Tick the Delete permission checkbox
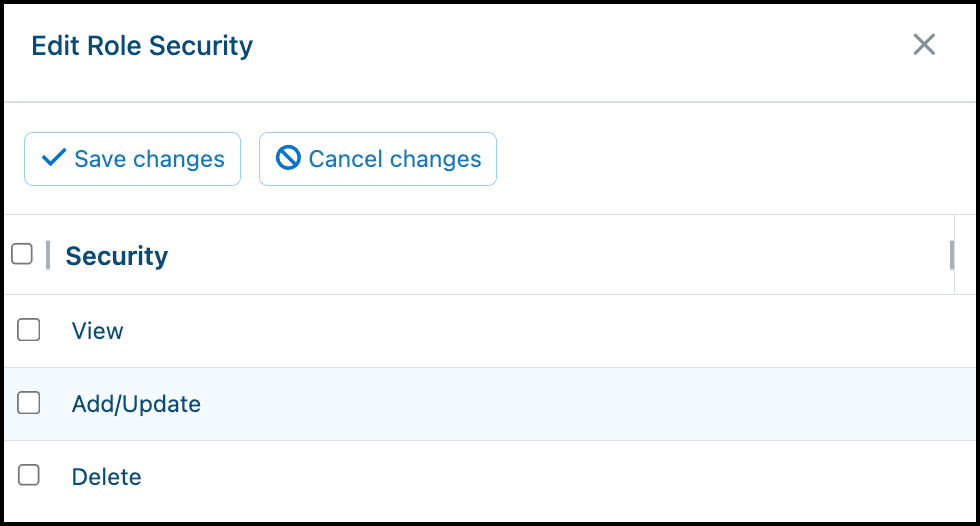Viewport: 980px width, 526px height. (29, 475)
